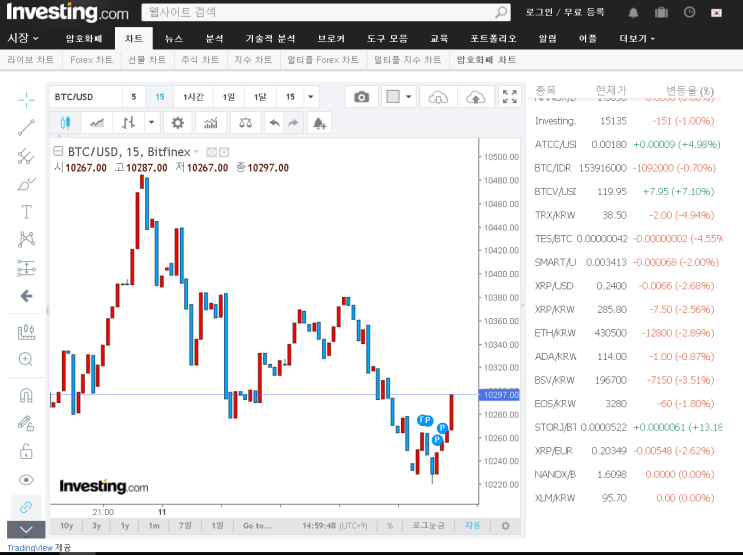The image size is (743, 555).
Task: Open the clock icon in header
Action: coord(689,13)
